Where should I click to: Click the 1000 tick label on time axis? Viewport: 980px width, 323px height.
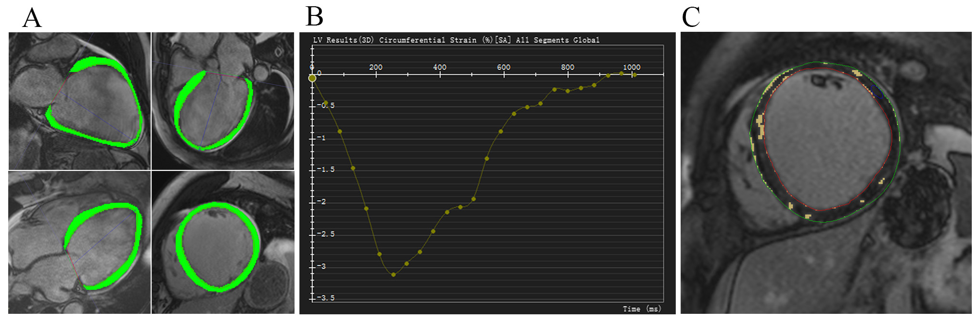click(632, 67)
